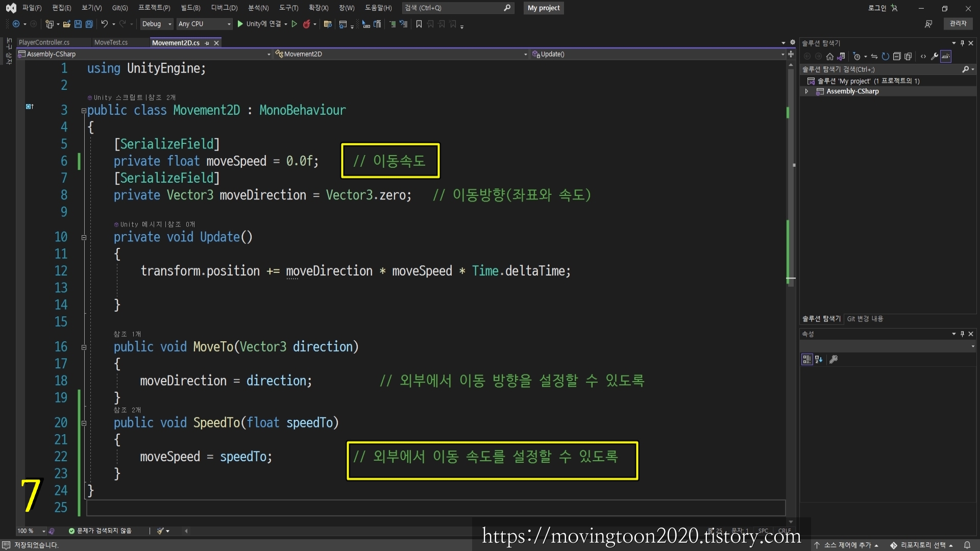Toggle bookmark on the current line
The height and width of the screenshot is (551, 980).
point(419,24)
